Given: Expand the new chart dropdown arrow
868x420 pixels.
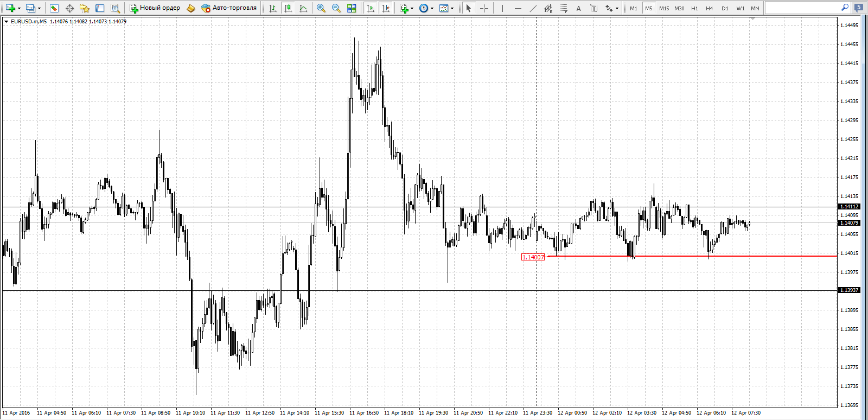Looking at the screenshot, I should tap(19, 9).
